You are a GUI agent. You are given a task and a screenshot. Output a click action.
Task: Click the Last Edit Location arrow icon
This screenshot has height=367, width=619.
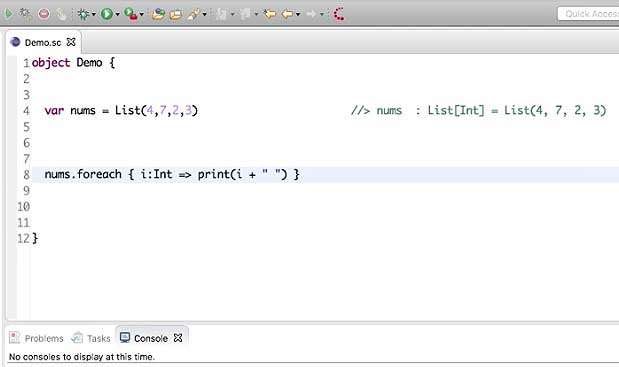270,14
